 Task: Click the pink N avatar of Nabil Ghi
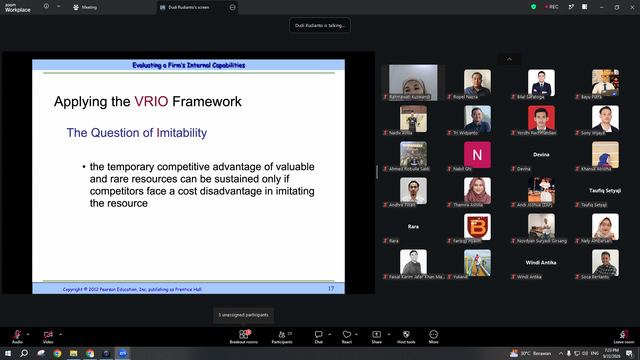pos(477,155)
